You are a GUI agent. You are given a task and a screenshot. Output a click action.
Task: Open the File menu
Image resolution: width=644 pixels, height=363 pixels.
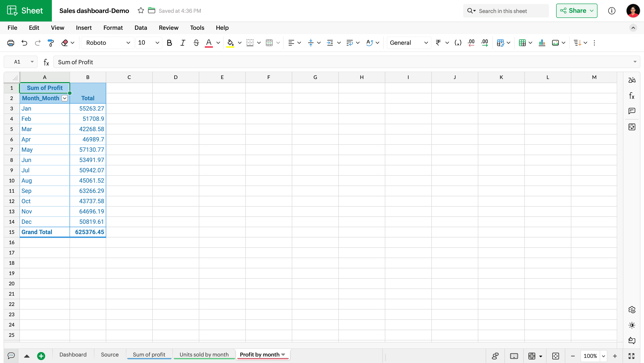(x=12, y=28)
